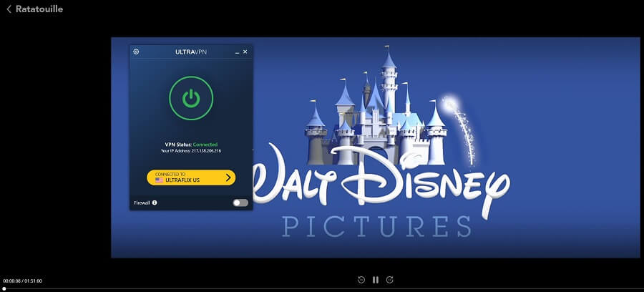This screenshot has height=292, width=644.
Task: Click the Firewall label text
Action: click(x=142, y=203)
